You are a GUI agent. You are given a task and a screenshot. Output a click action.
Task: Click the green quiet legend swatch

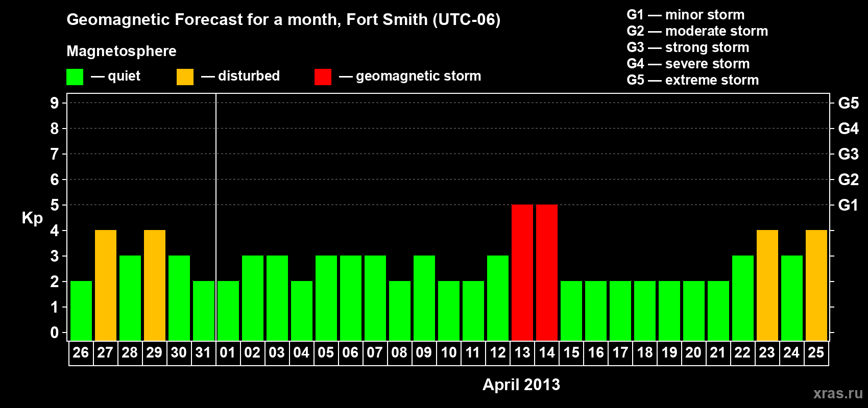pos(75,77)
